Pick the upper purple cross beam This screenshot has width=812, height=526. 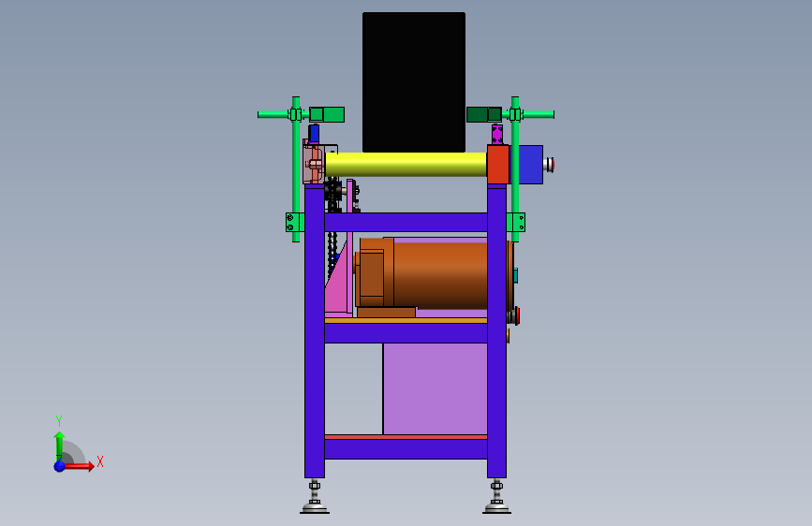(x=406, y=222)
